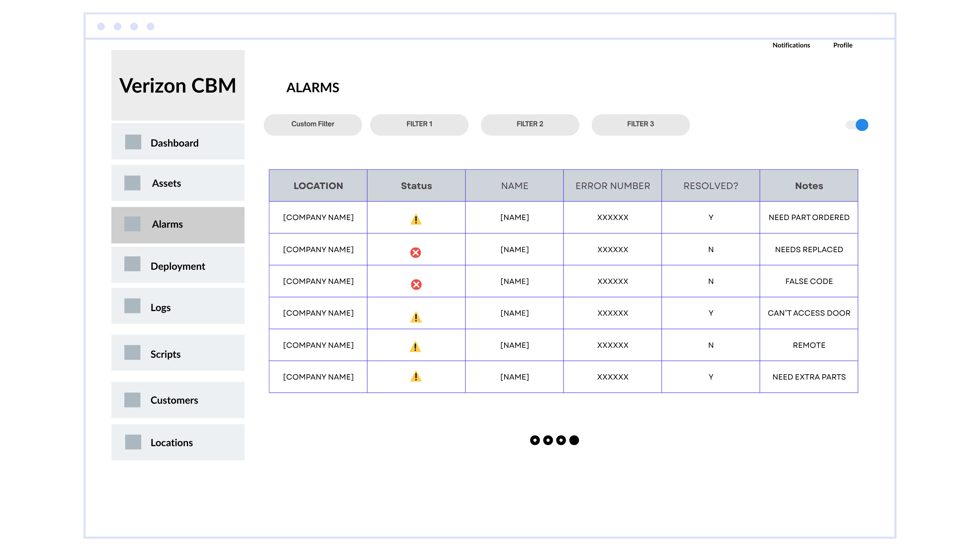This screenshot has height=551, width=980.
Task: Click the Deployment sidebar icon square
Action: click(132, 264)
